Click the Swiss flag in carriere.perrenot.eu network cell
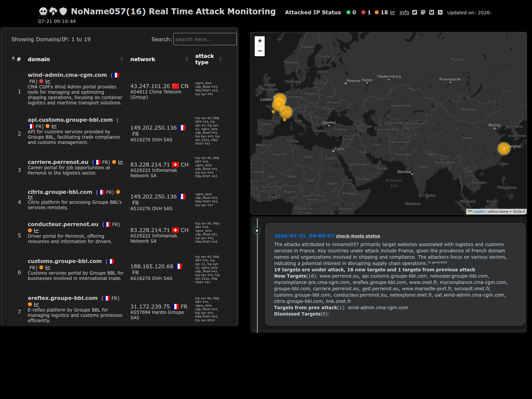 [176, 165]
